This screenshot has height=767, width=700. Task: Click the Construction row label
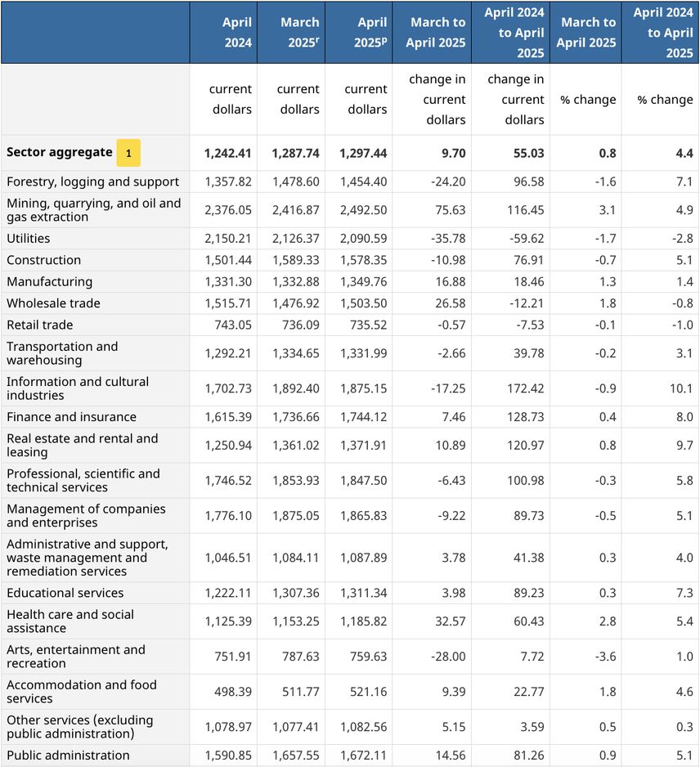click(44, 260)
